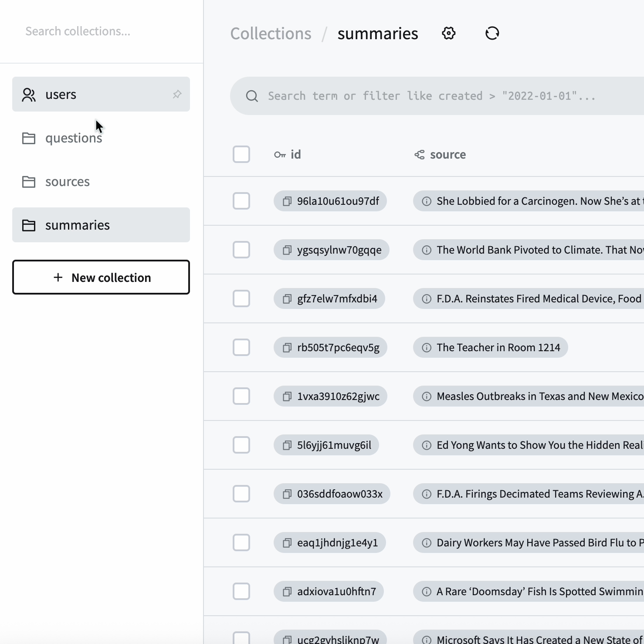
Task: Open the summaries collection settings gear
Action: (448, 34)
